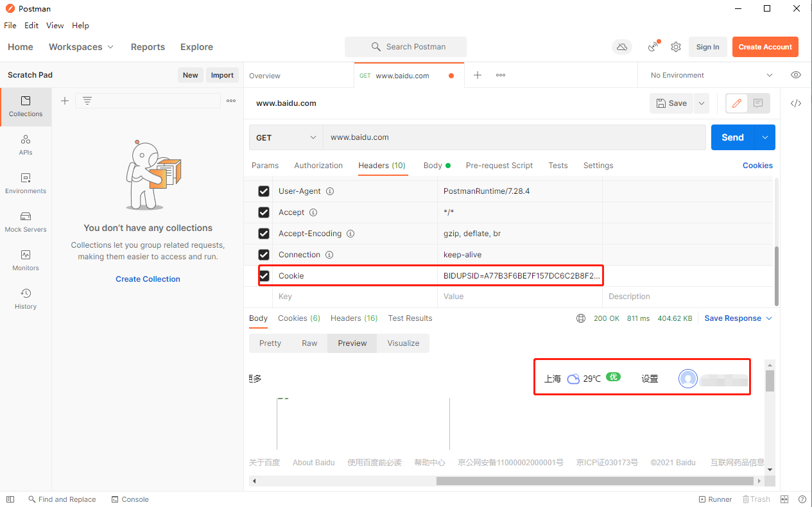Open the History sidebar section
Screen dimensions: 812x507
click(26, 299)
